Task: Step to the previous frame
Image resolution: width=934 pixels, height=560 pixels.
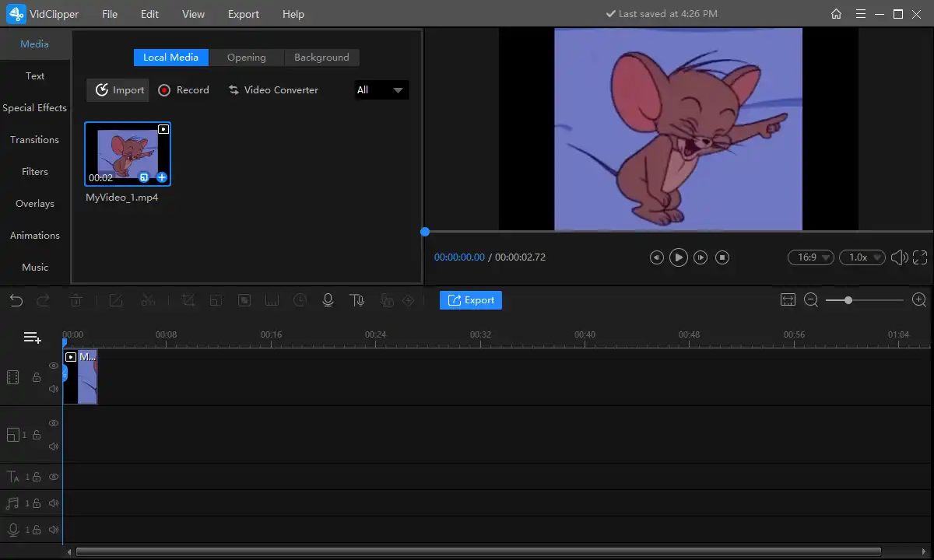Action: coord(657,257)
